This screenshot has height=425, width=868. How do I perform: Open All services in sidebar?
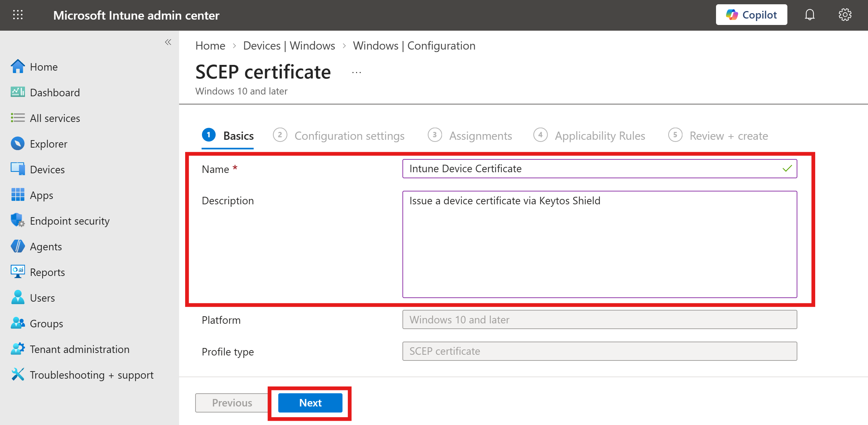[x=55, y=118]
